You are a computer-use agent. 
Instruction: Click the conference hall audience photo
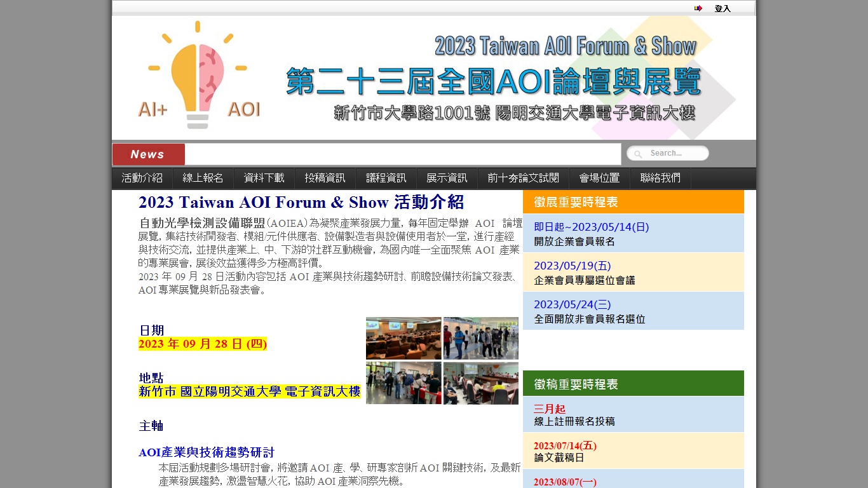(403, 339)
